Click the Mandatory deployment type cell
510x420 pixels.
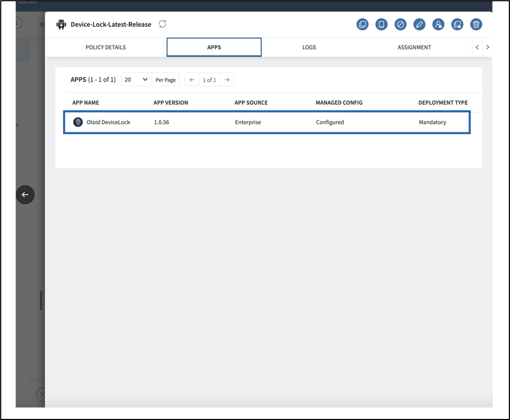(432, 122)
